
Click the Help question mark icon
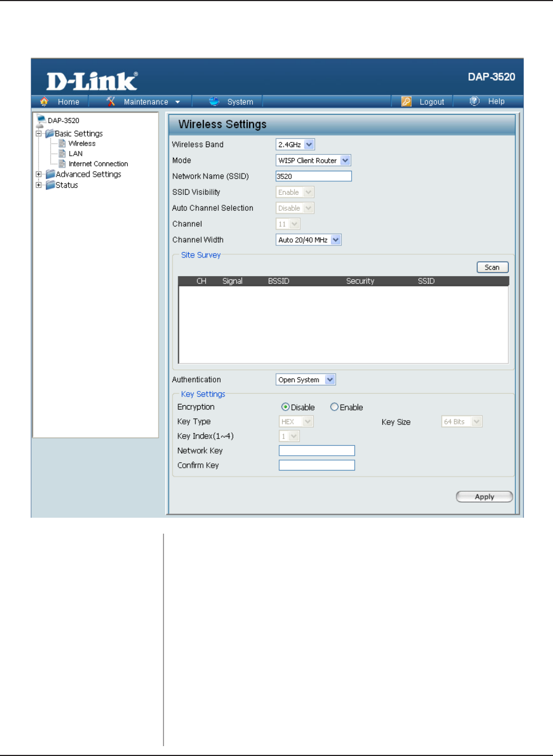(475, 101)
